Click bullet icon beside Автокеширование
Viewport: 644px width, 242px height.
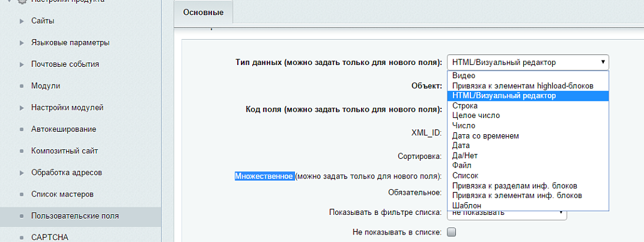[22, 130]
